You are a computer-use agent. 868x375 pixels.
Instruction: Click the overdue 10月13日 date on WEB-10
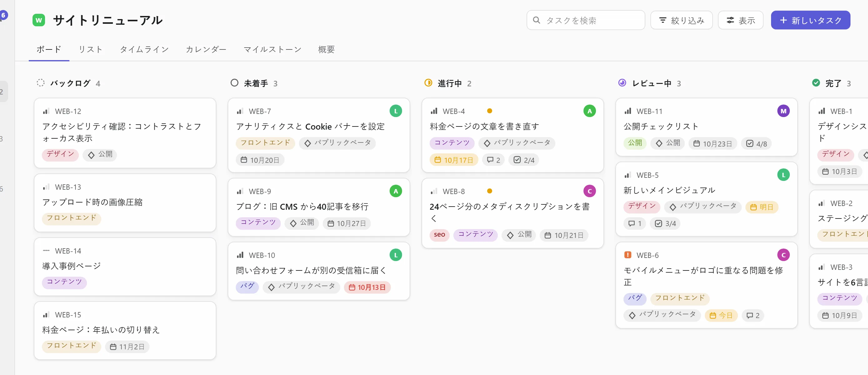(x=367, y=287)
